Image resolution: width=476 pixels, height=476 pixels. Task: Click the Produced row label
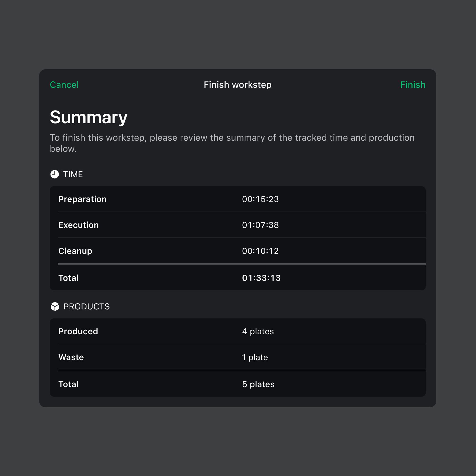tap(78, 331)
